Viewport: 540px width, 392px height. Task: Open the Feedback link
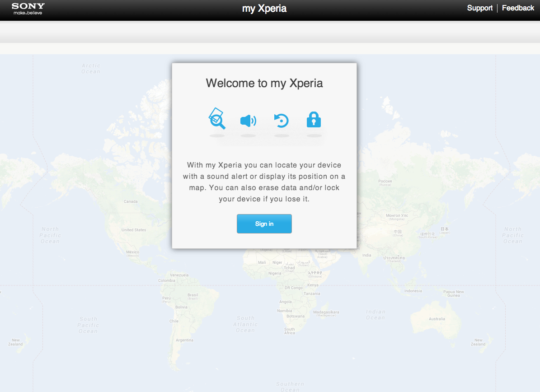pyautogui.click(x=518, y=8)
